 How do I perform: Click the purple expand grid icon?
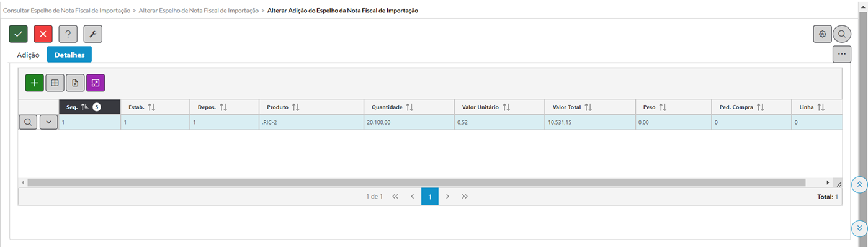[x=96, y=83]
